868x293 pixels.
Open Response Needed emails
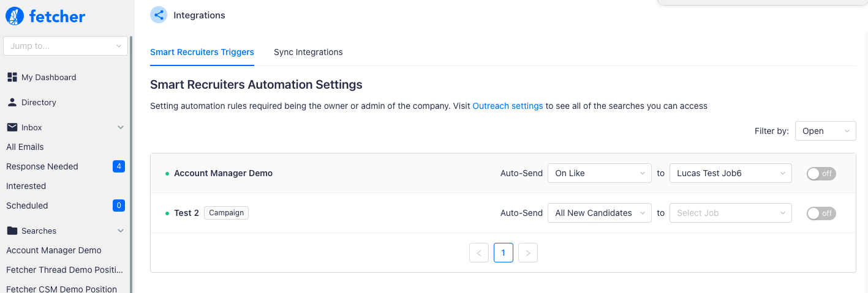(42, 166)
